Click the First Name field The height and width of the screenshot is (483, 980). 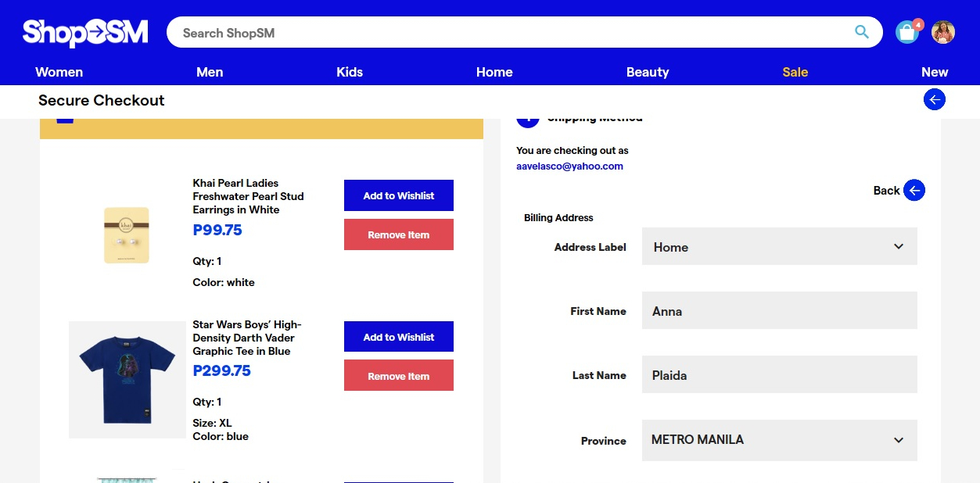[x=779, y=310]
